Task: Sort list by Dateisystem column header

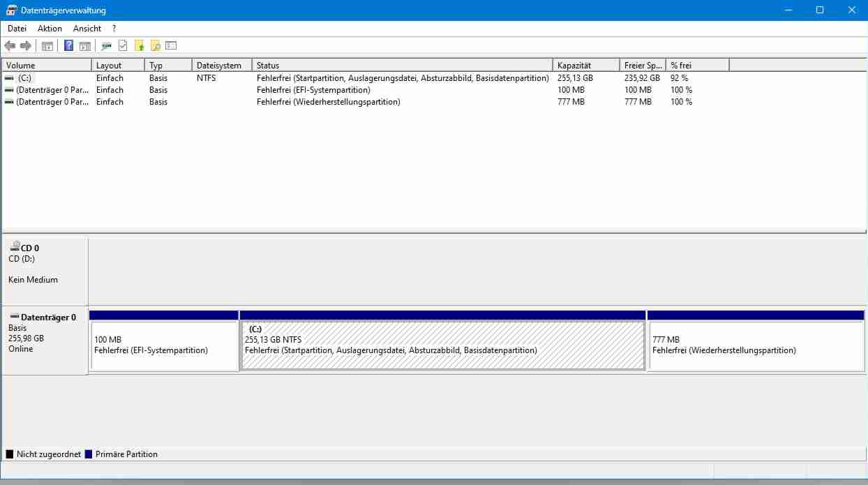Action: (218, 65)
